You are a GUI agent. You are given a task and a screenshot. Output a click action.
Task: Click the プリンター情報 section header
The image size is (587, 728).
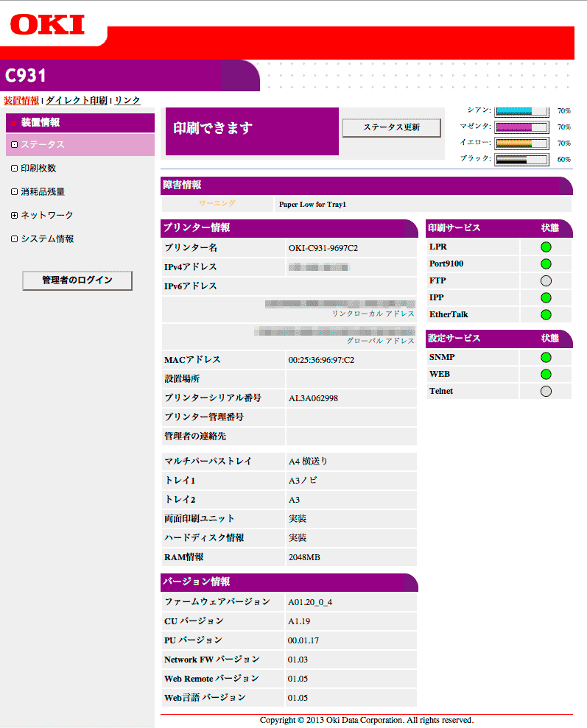(x=289, y=228)
